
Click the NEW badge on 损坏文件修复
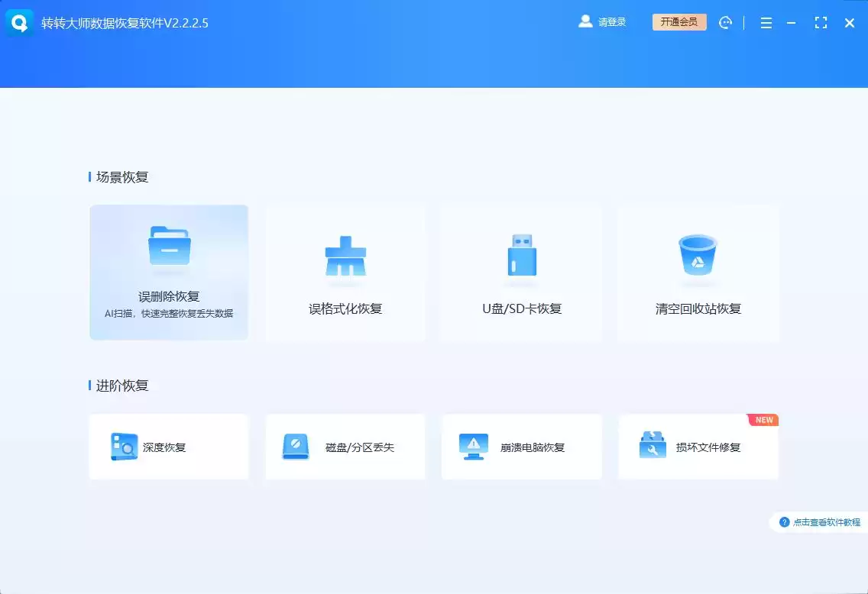coord(763,420)
